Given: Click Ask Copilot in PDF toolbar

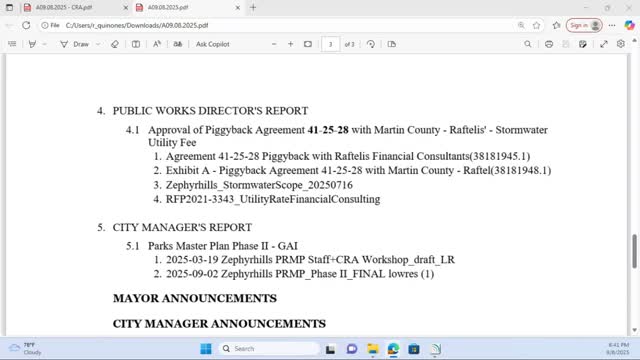Looking at the screenshot, I should (x=213, y=44).
